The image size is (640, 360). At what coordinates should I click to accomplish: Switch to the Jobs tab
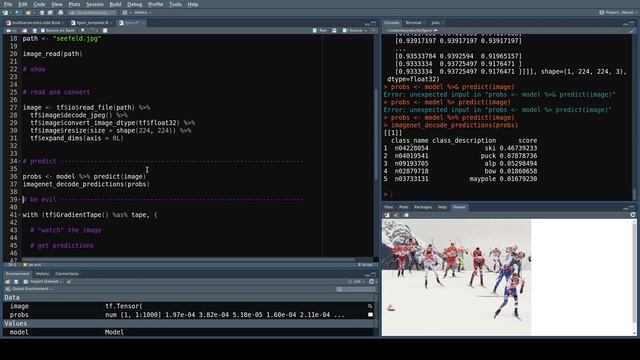click(436, 23)
